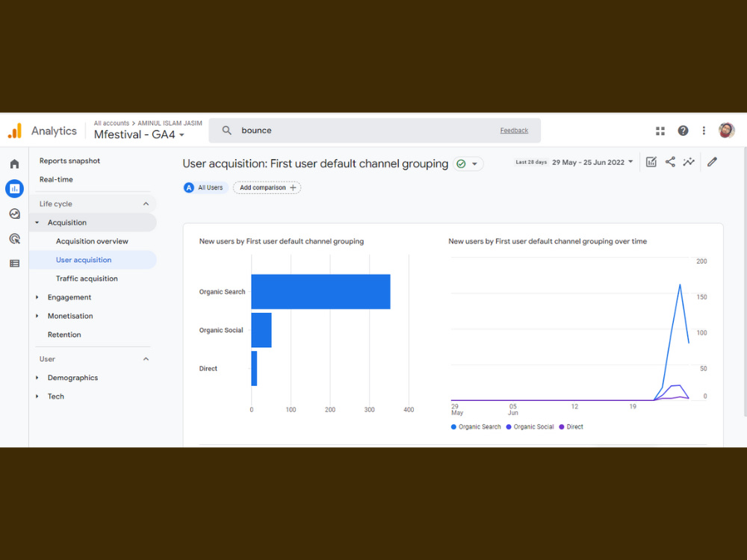
Task: Open the user account avatar
Action: (727, 131)
